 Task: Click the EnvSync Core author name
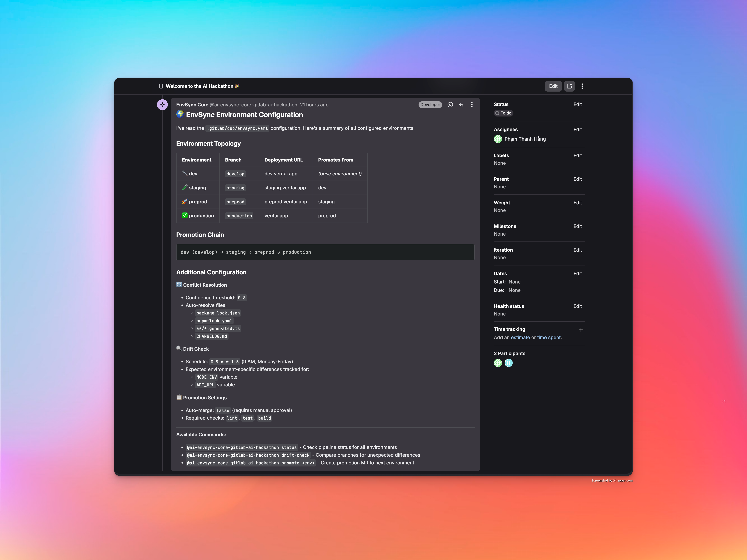tap(192, 105)
